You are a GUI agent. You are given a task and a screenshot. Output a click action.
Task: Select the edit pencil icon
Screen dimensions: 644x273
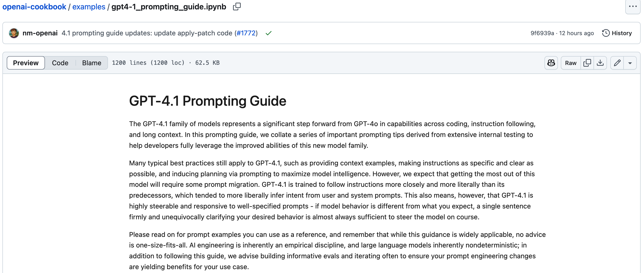coord(617,63)
